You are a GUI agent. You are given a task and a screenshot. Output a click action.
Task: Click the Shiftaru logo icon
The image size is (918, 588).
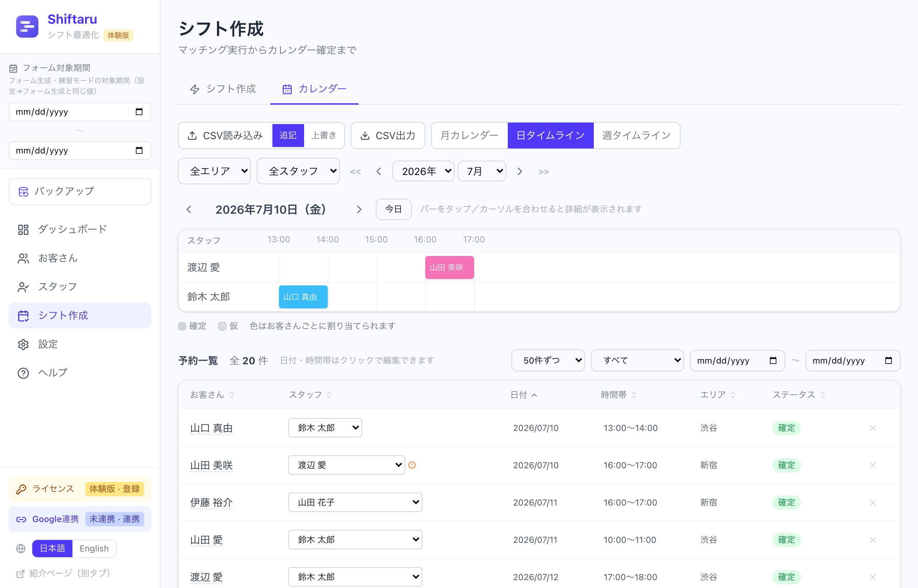[27, 26]
